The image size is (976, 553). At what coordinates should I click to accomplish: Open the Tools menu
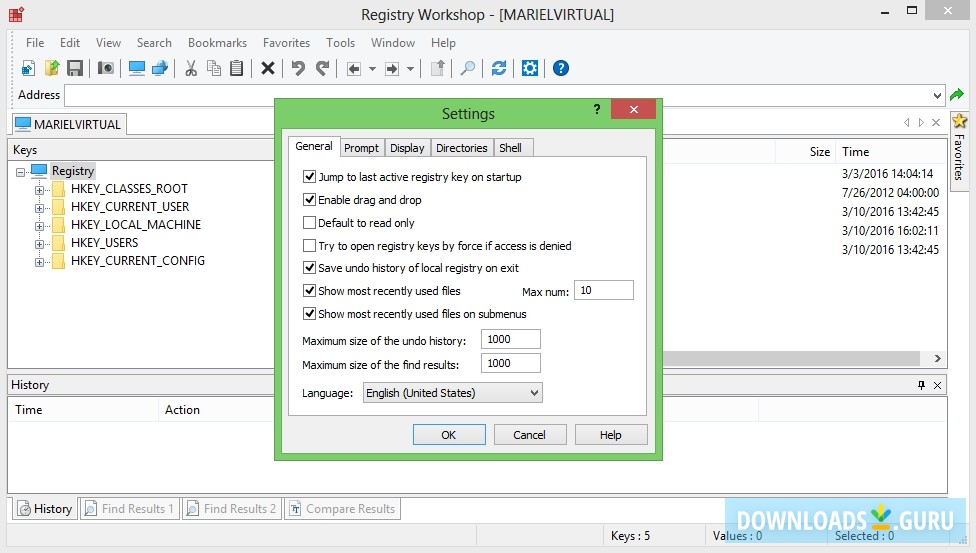[340, 43]
